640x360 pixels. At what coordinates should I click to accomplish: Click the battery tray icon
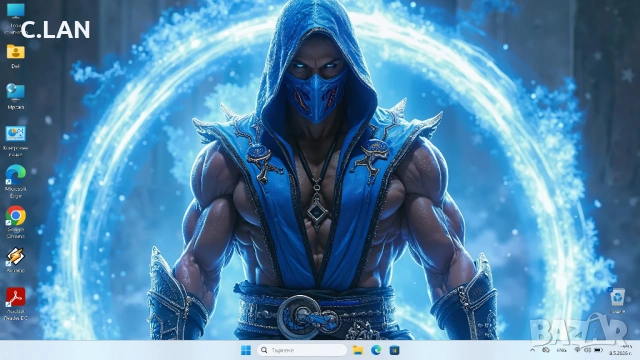click(x=598, y=350)
